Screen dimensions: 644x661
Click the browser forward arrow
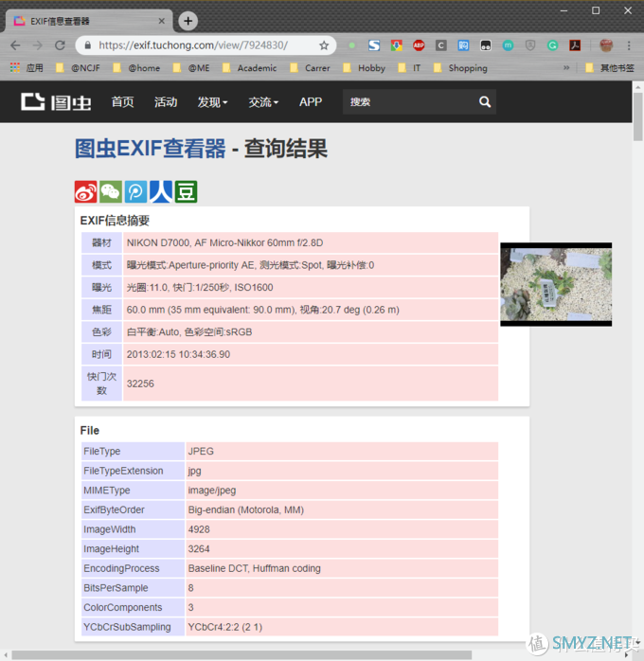coord(38,45)
